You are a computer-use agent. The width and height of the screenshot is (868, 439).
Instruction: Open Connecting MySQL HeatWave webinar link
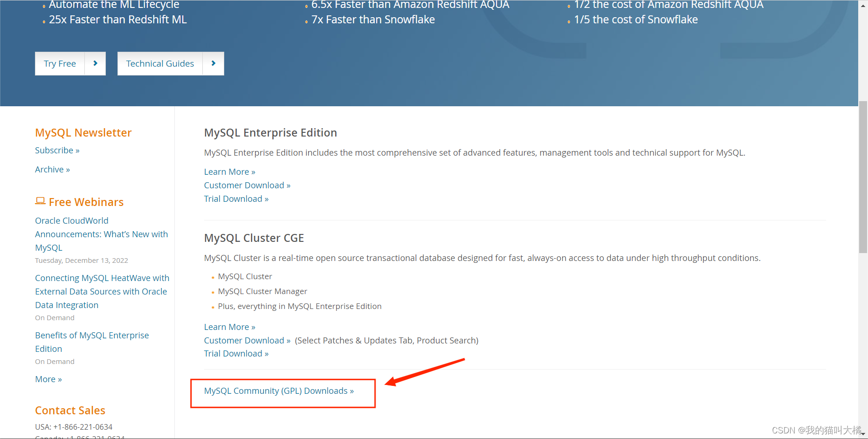coord(102,291)
